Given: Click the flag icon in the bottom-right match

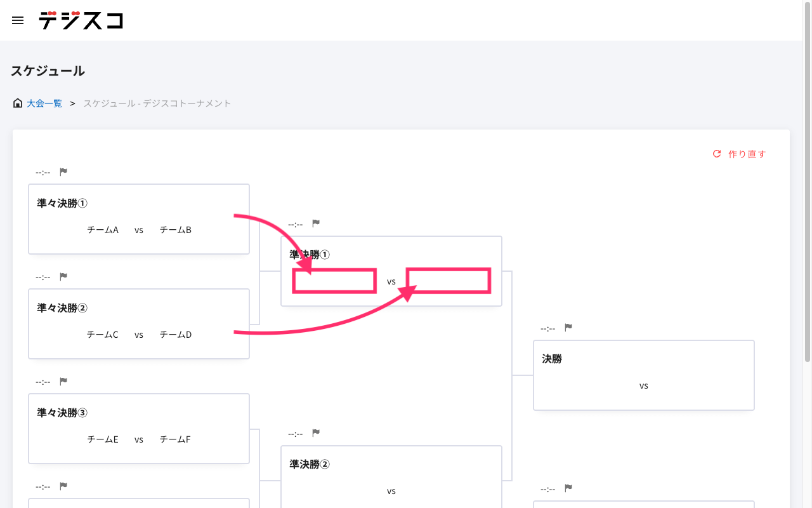Looking at the screenshot, I should pyautogui.click(x=568, y=488).
